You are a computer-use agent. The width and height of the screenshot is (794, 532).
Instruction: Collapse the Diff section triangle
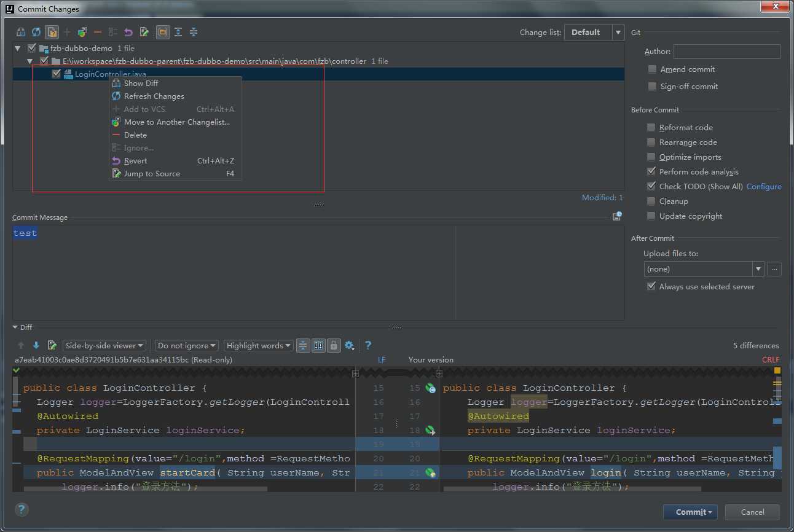[x=15, y=327]
